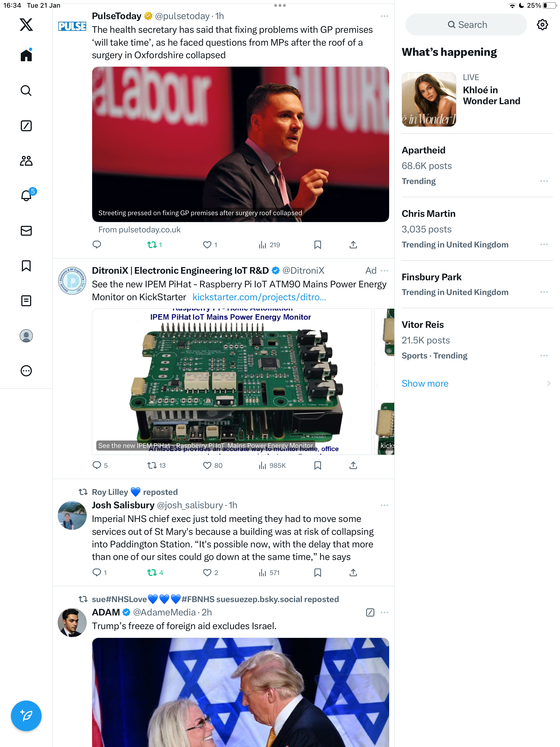Open Communities people icon in sidebar
The width and height of the screenshot is (560, 747).
point(26,161)
